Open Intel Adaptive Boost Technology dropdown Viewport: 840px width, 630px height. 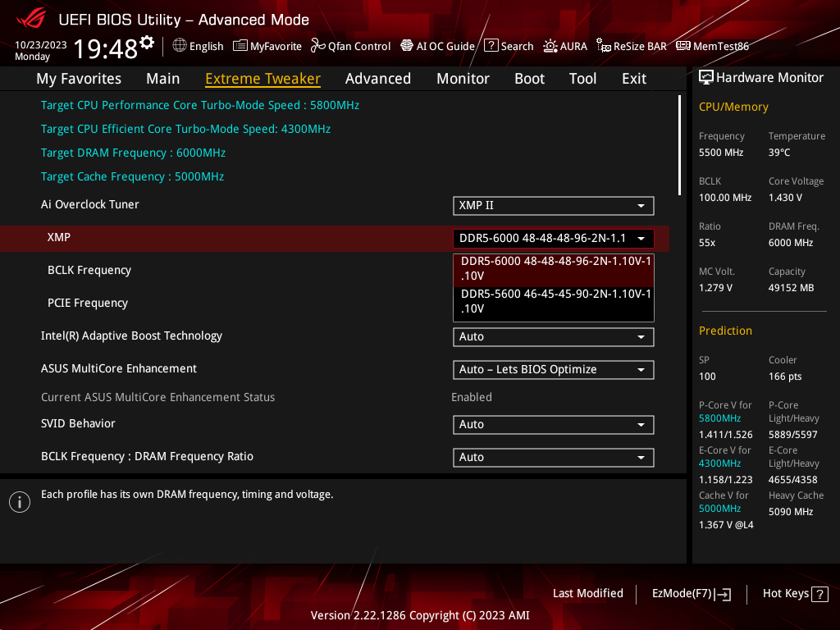pos(554,337)
